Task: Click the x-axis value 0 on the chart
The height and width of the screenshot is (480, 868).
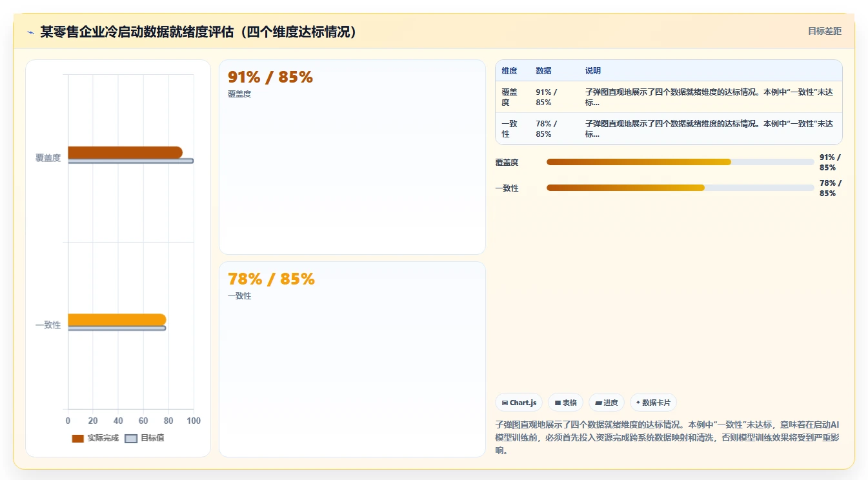Action: coord(68,421)
